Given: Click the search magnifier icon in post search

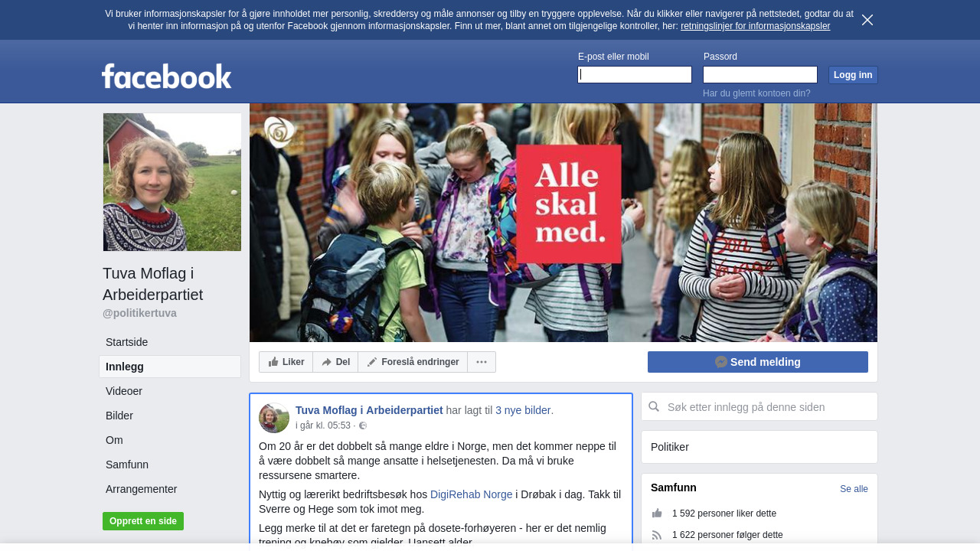Looking at the screenshot, I should [x=654, y=407].
